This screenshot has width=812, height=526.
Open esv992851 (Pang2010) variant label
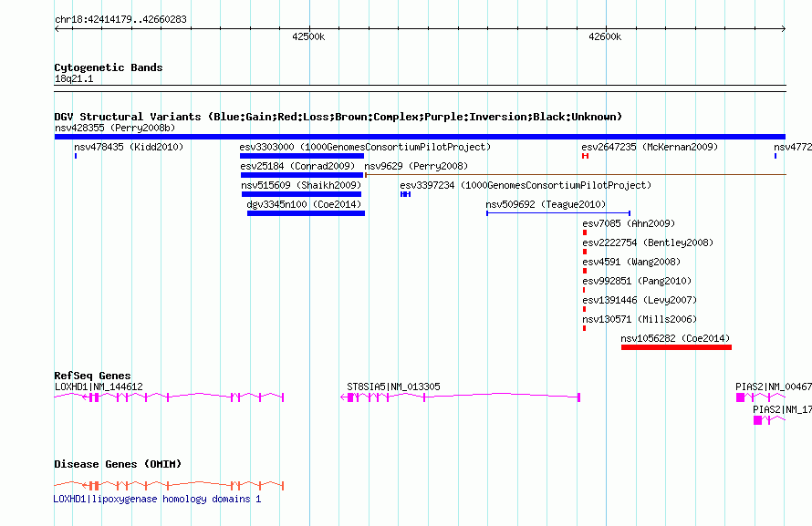[637, 281]
